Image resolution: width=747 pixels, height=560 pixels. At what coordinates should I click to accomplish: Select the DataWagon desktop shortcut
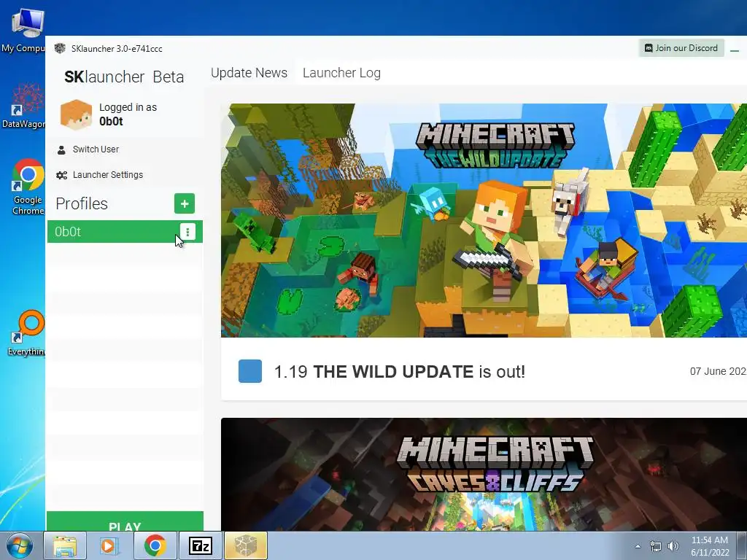click(25, 106)
